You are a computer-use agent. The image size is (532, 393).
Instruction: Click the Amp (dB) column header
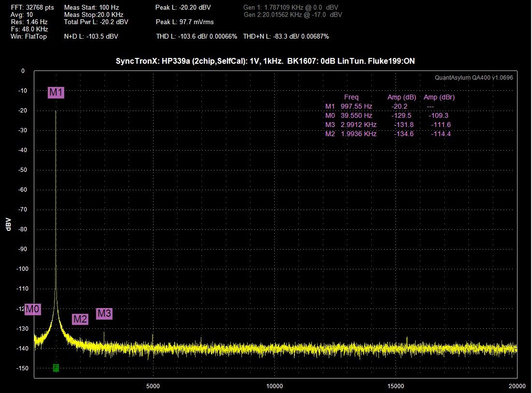pos(402,98)
